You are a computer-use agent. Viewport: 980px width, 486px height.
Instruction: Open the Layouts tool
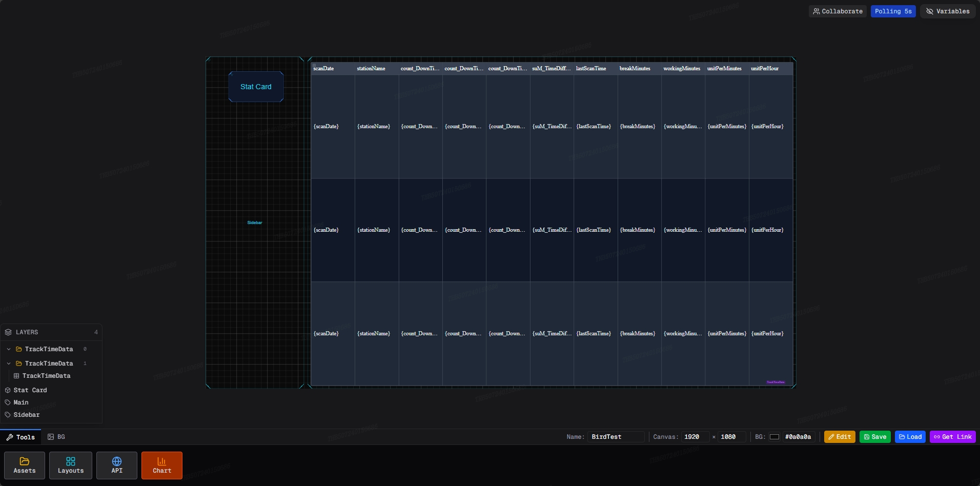click(71, 465)
